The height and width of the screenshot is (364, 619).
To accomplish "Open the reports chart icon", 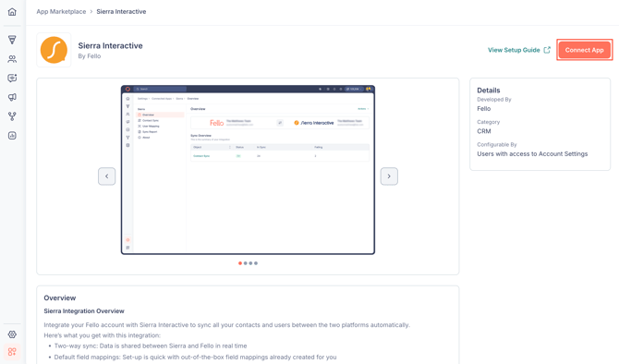I will point(12,136).
